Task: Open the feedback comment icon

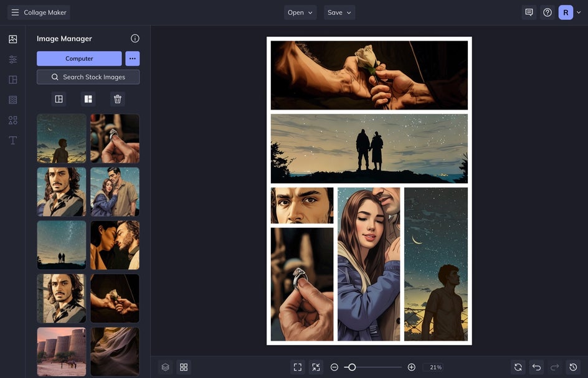Action: [529, 12]
